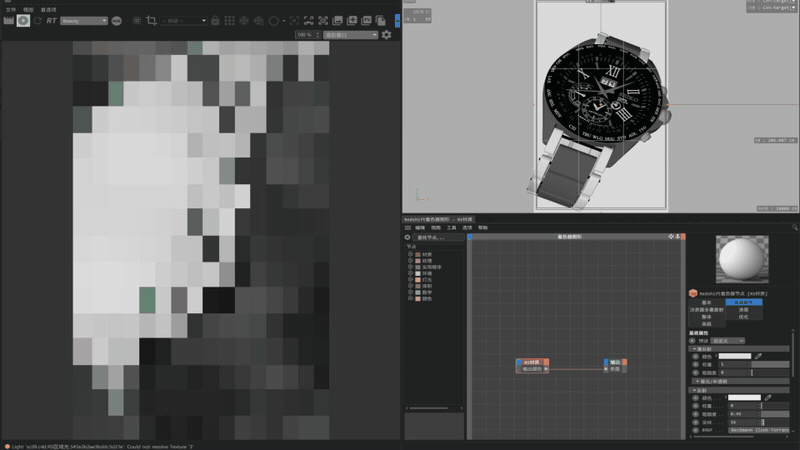Select the 输出 output node in graph
This screenshot has height=450, width=800.
click(x=615, y=365)
